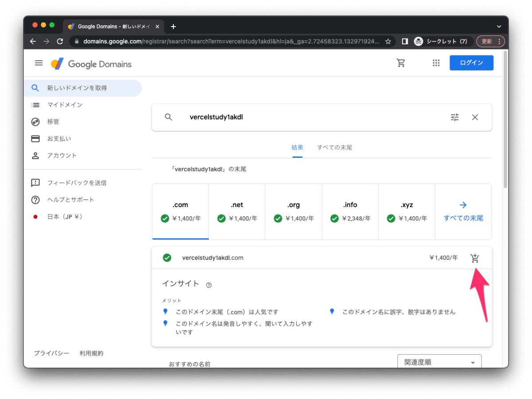Click フィードバックを送信

coord(82,183)
